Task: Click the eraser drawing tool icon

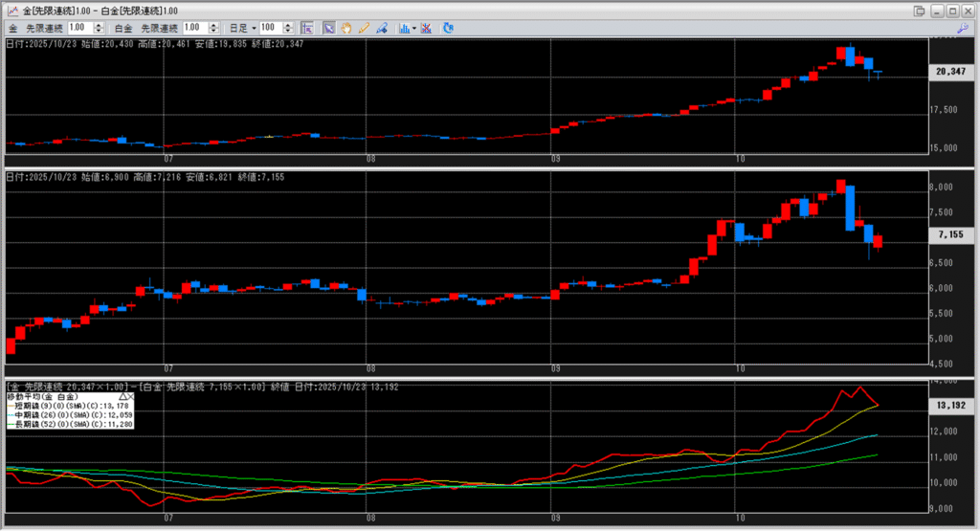Action: 382,29
